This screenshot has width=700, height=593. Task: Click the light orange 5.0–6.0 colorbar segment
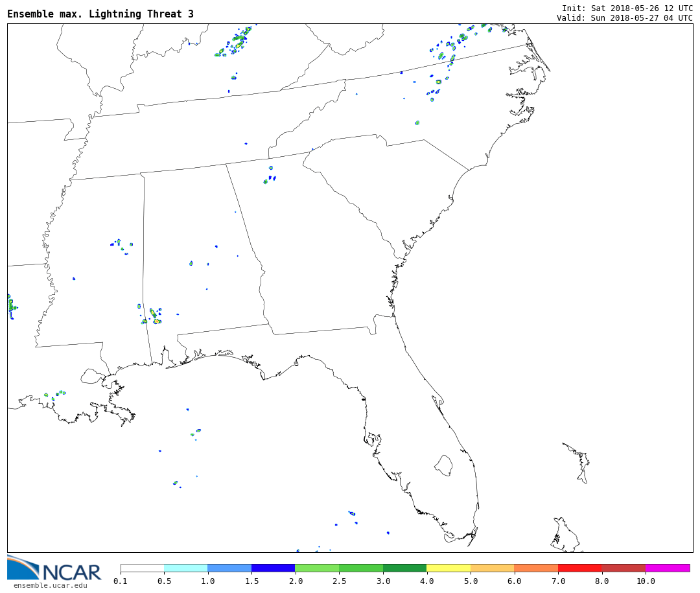[493, 568]
